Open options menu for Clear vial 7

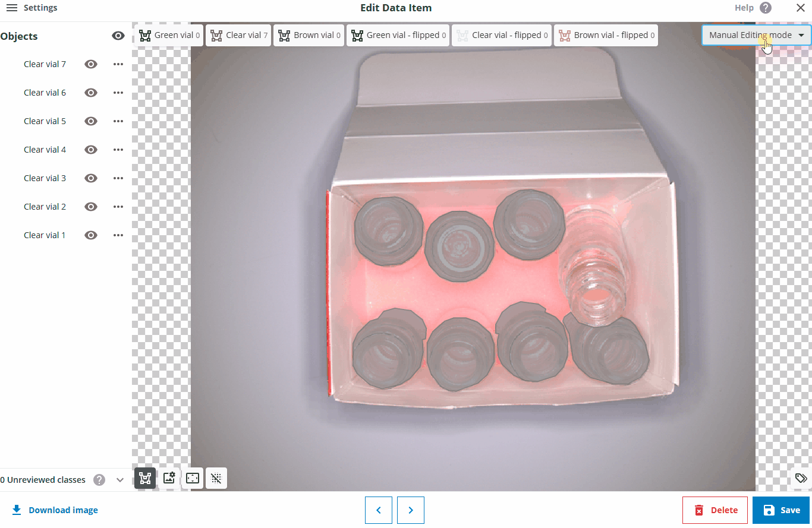118,64
